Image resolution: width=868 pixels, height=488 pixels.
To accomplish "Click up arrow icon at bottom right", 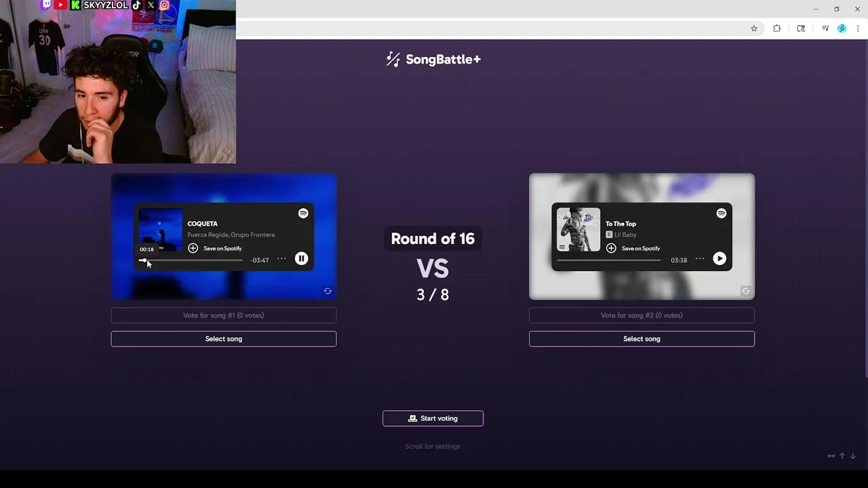I will pos(842,456).
